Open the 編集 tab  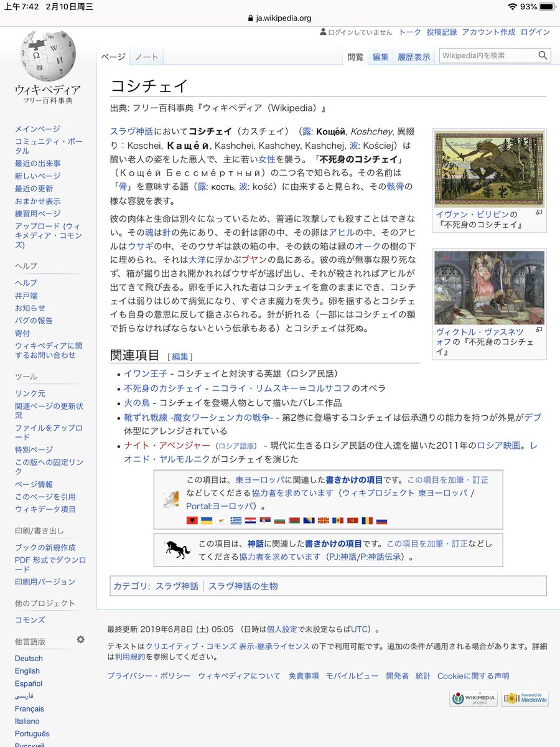(x=381, y=57)
